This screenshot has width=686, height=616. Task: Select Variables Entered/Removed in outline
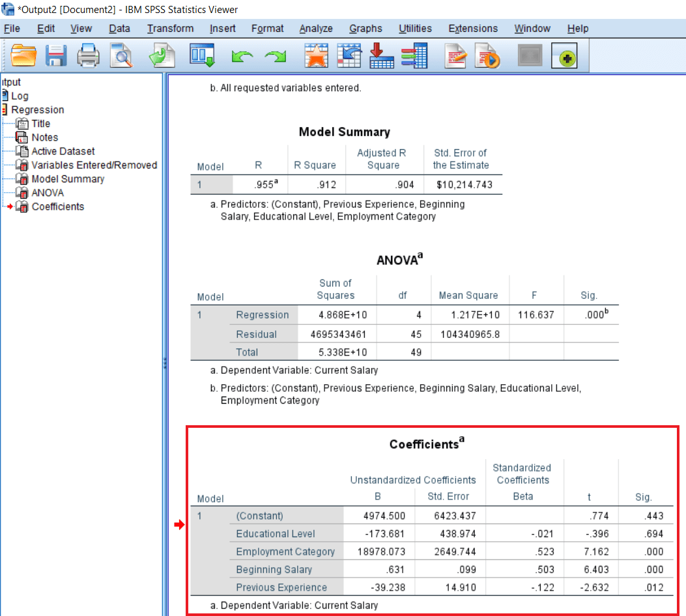tap(94, 165)
